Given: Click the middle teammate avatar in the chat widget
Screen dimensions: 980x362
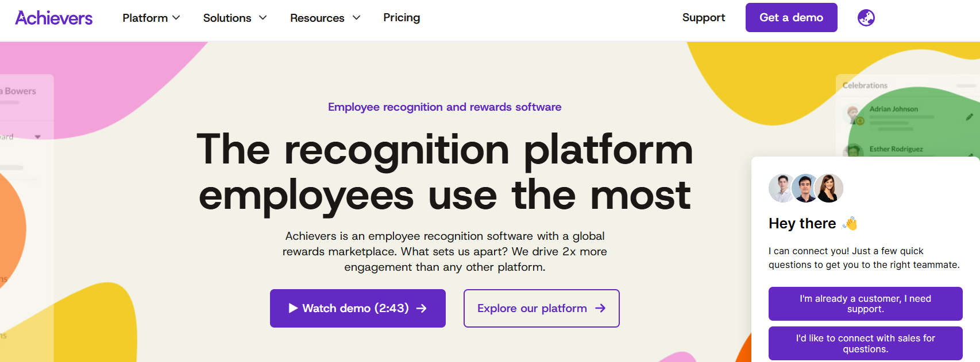Looking at the screenshot, I should point(805,188).
